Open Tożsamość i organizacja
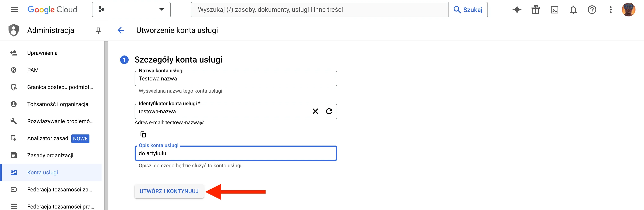The width and height of the screenshot is (644, 210). pyautogui.click(x=51, y=104)
